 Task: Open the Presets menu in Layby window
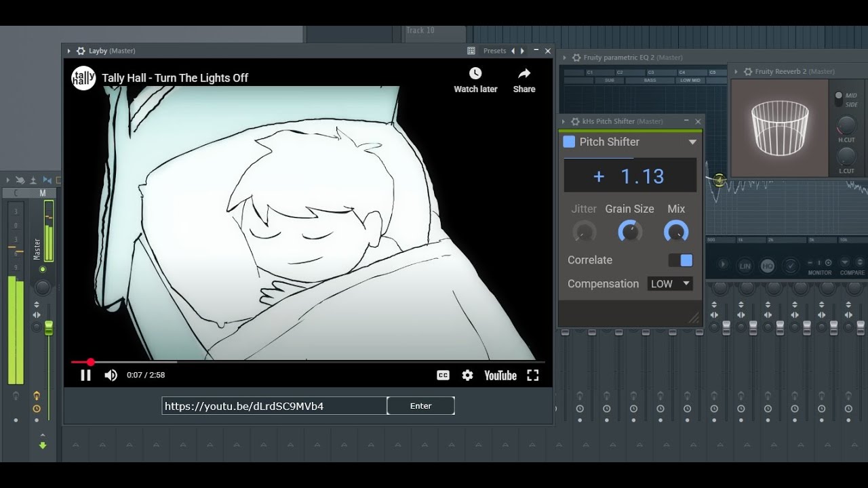point(494,51)
